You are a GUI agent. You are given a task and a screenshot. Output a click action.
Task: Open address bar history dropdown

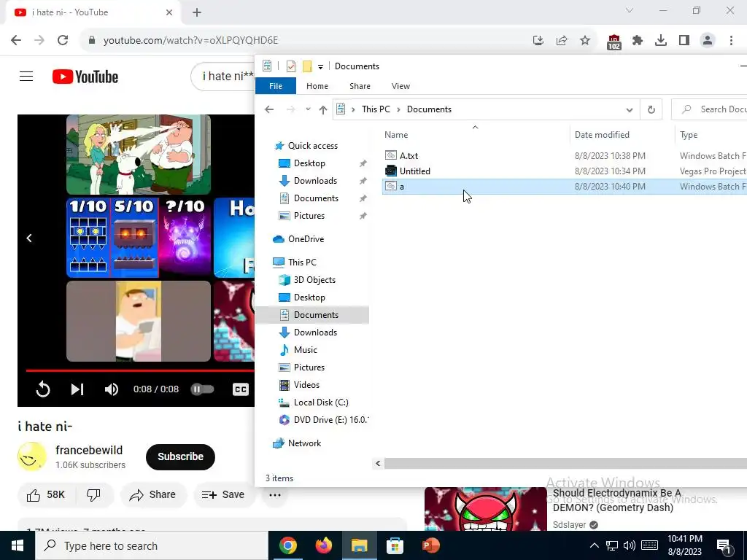point(630,109)
